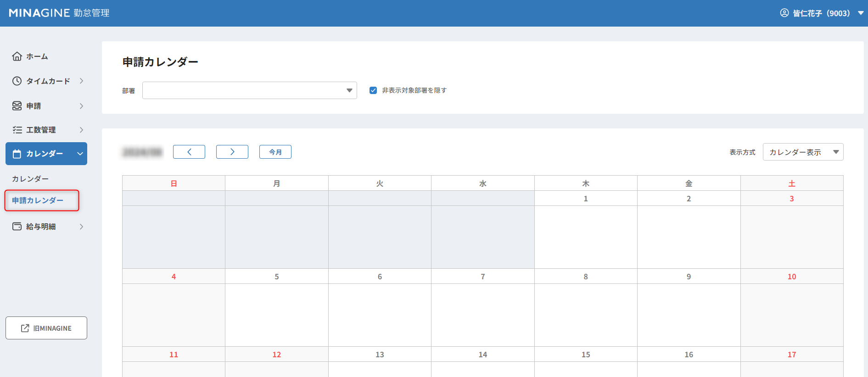This screenshot has width=868, height=377.
Task: Select day 1 in calendar
Action: pyautogui.click(x=586, y=199)
